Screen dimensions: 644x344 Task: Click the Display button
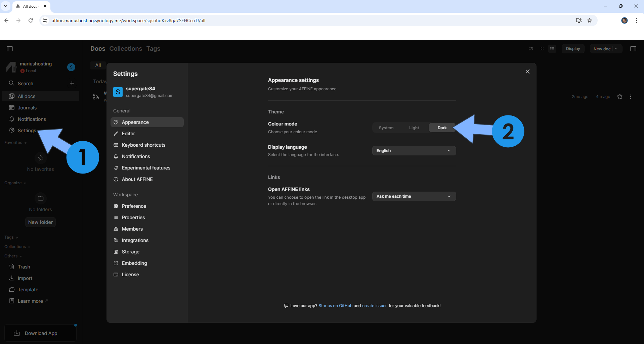tap(573, 49)
